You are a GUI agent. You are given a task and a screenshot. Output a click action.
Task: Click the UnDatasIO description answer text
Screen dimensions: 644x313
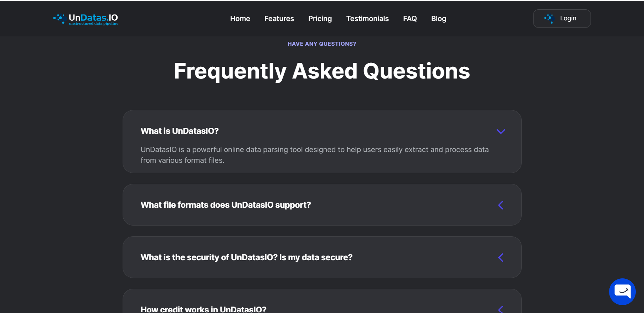(315, 155)
